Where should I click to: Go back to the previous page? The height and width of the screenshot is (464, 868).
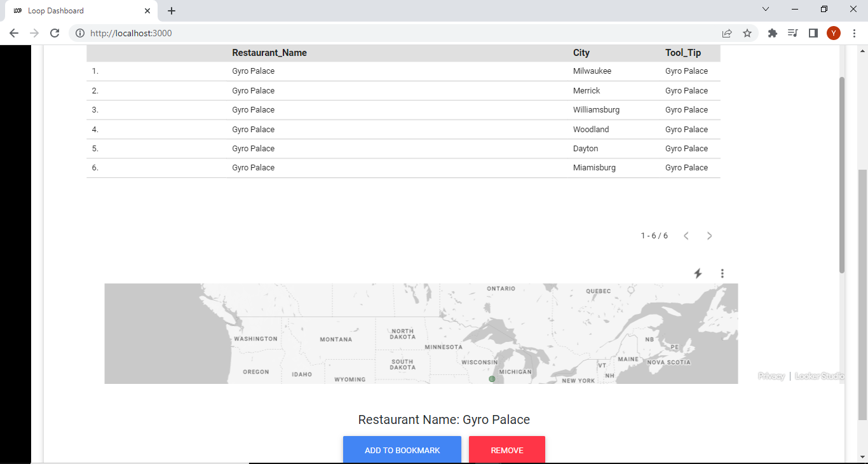[14, 33]
